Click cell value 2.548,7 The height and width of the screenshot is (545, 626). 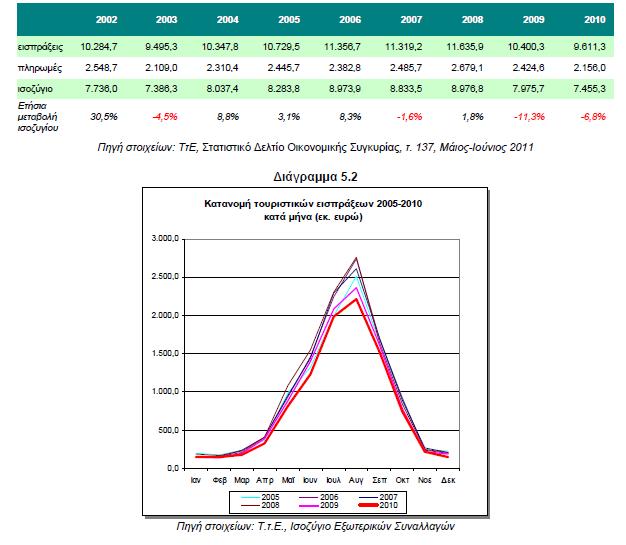[x=101, y=67]
